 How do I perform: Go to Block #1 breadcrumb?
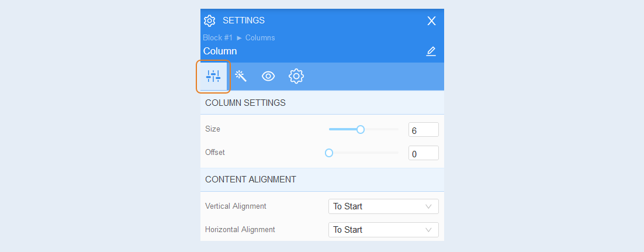[217, 38]
